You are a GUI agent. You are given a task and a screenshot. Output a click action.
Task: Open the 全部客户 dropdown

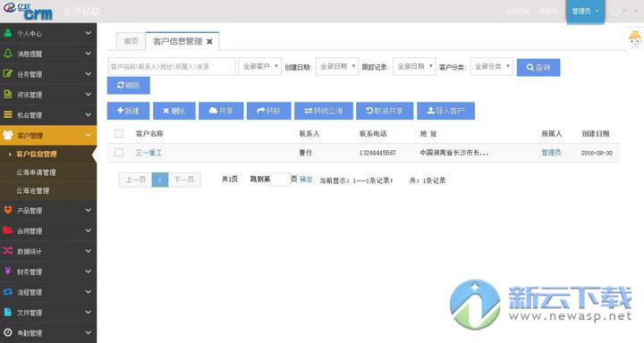click(x=260, y=66)
